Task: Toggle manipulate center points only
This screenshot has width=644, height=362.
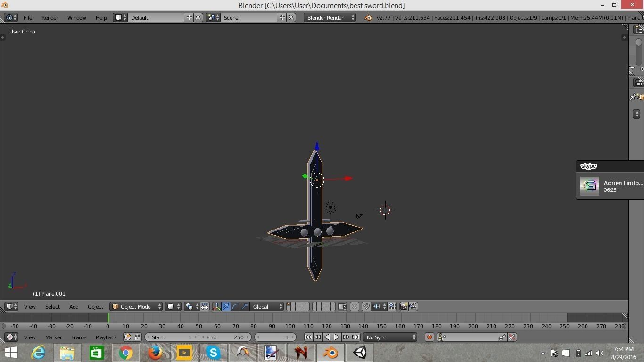Action: [x=205, y=306]
